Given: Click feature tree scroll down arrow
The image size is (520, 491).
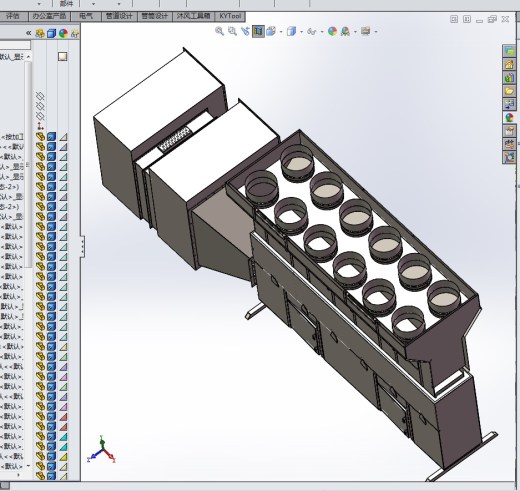Looking at the screenshot, I should (28, 465).
